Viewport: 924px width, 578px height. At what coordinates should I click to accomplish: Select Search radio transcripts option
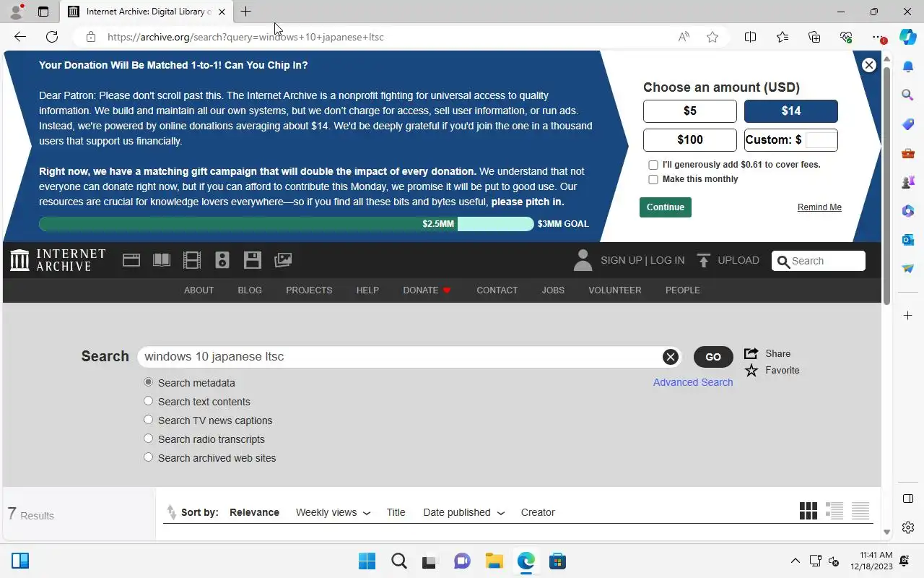[148, 439]
